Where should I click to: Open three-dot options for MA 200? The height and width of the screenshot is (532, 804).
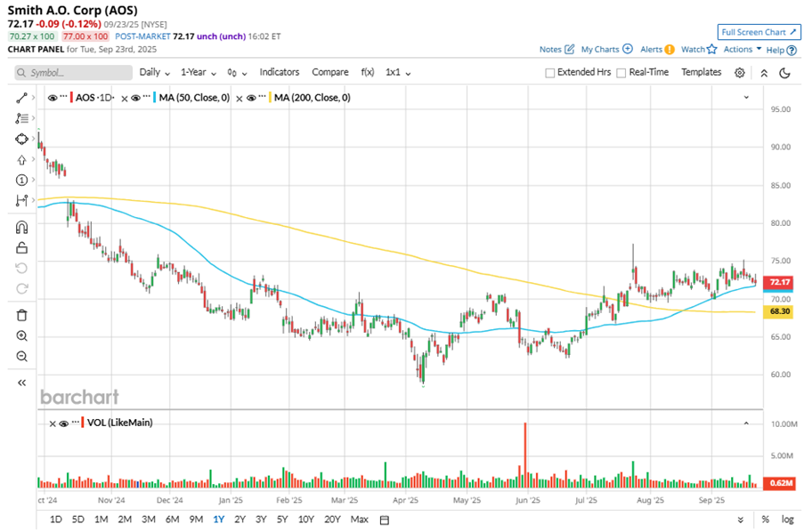click(262, 97)
